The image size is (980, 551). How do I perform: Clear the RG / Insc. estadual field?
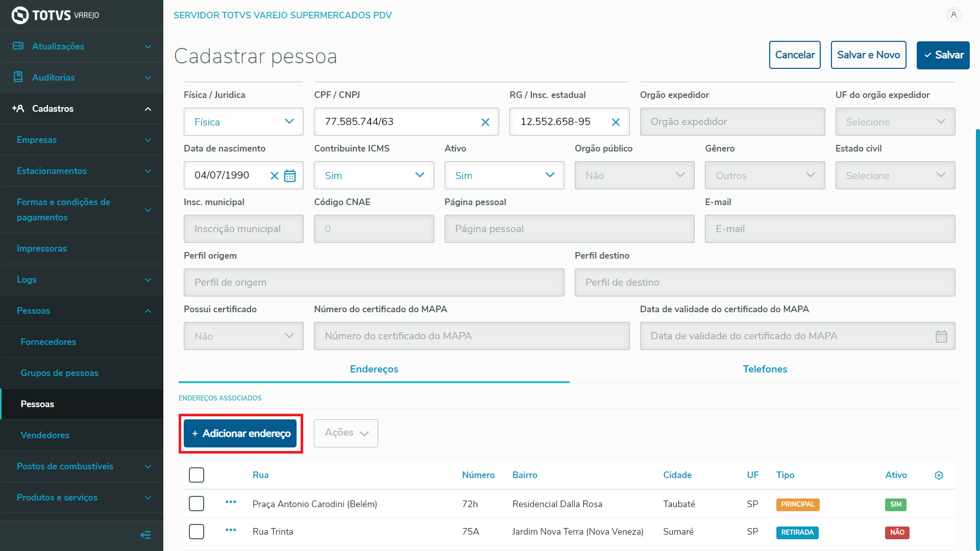point(616,122)
